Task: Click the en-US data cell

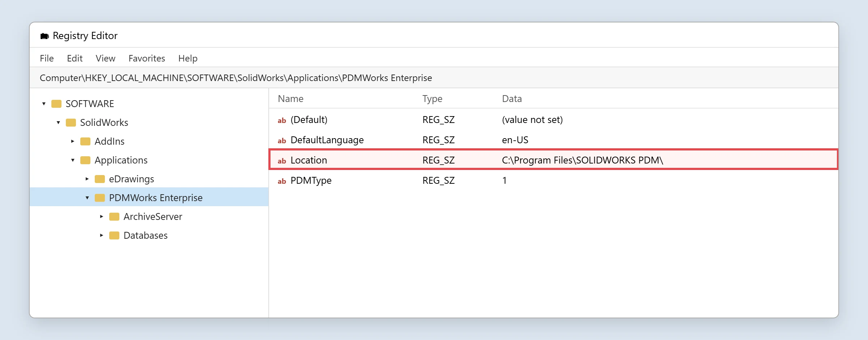Action: 515,140
